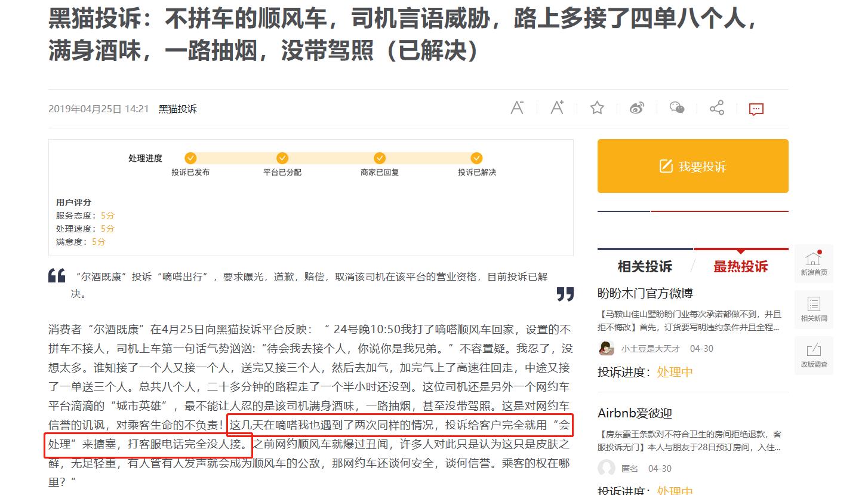
Task: Click 满意度 5分 rating
Action: (81, 242)
